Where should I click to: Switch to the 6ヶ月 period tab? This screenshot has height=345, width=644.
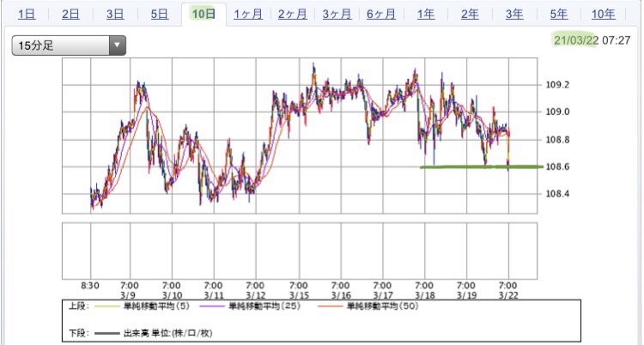point(381,15)
